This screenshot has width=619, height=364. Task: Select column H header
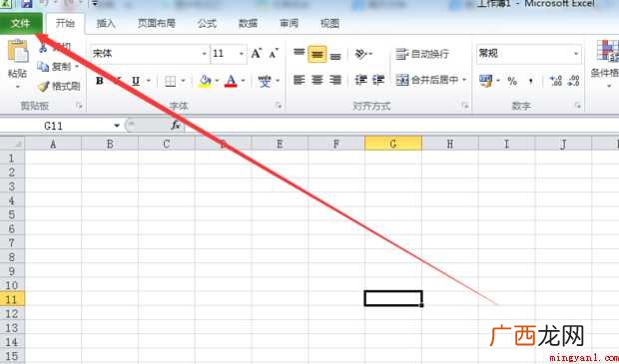pos(449,144)
